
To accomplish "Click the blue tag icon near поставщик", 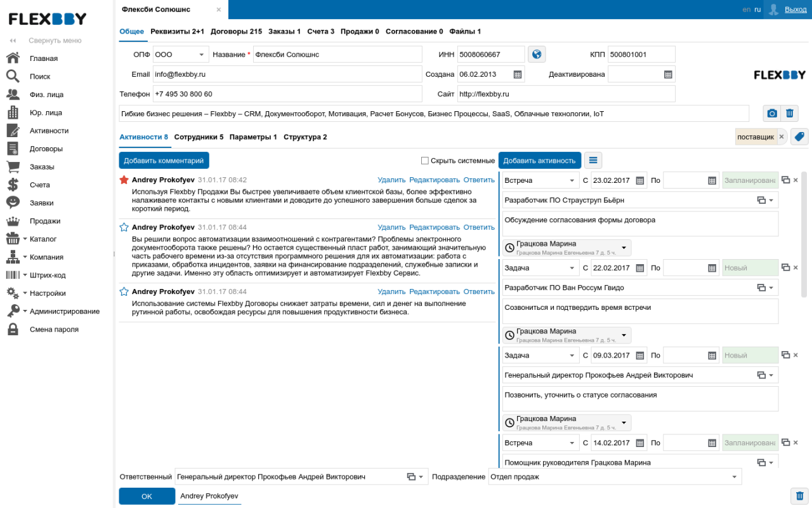I will click(x=799, y=137).
